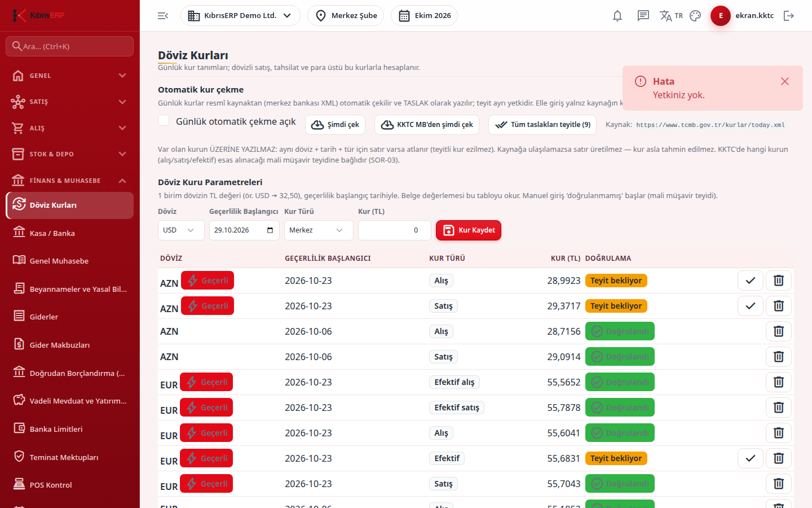Expand the ALIŞ sidebar section
812x508 pixels.
[70, 128]
